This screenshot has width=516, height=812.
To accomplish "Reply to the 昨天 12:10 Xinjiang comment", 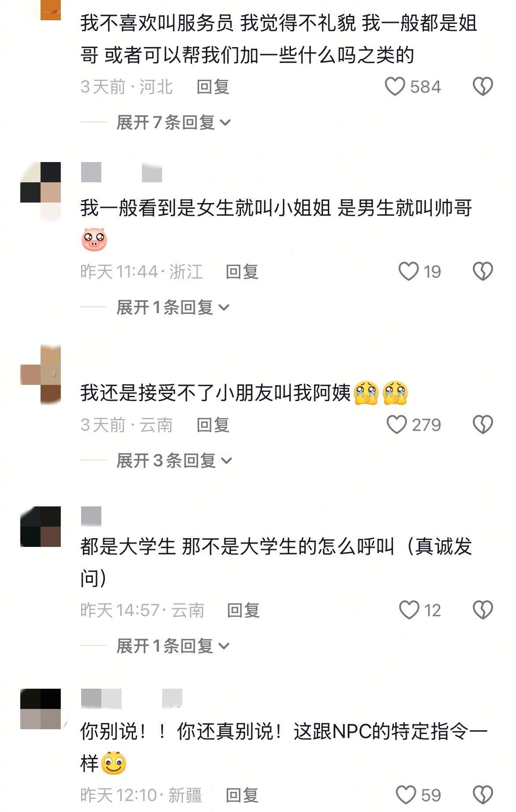I will [x=242, y=795].
